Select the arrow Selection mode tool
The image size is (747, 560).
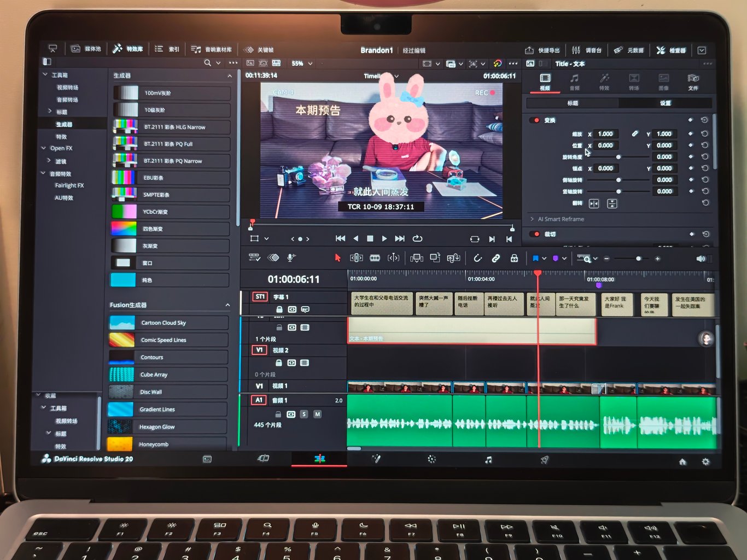coord(337,258)
